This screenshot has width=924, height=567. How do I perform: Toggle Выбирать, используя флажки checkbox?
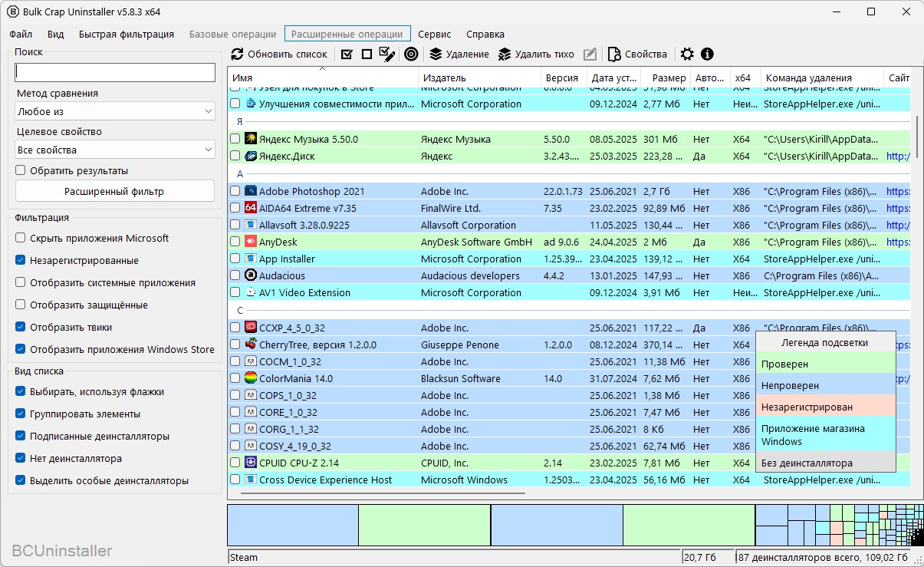(x=21, y=391)
